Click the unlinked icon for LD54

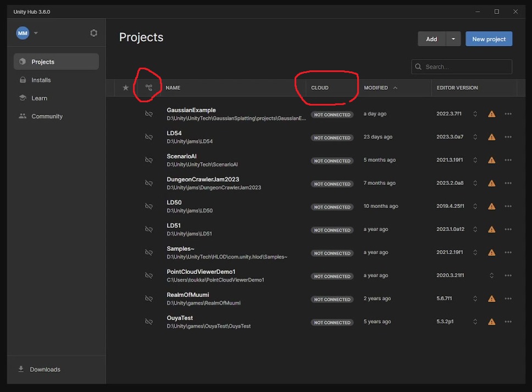pyautogui.click(x=148, y=137)
